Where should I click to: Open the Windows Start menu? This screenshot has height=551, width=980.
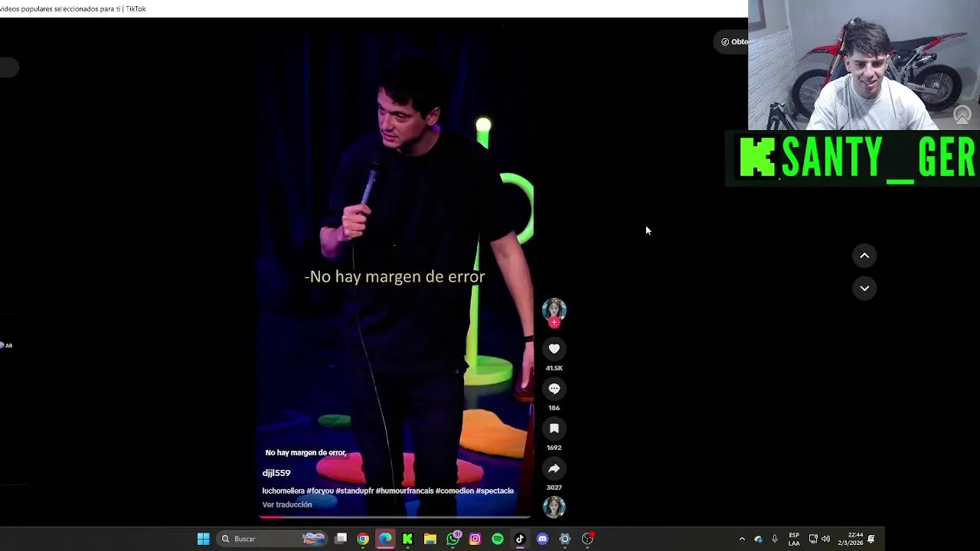click(x=204, y=539)
